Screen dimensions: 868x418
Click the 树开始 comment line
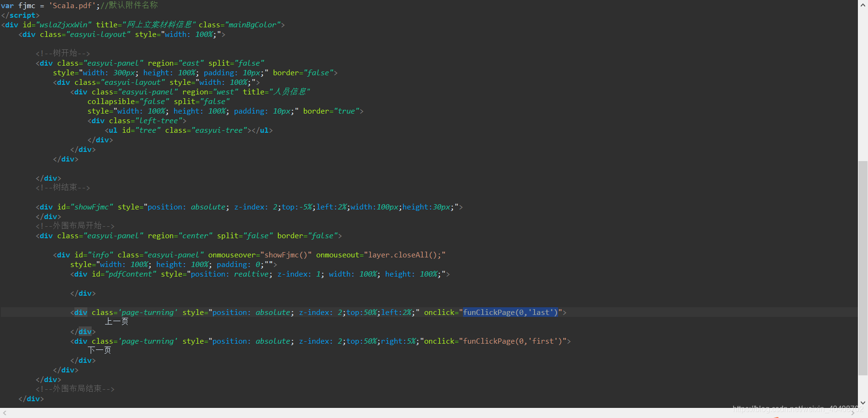63,53
